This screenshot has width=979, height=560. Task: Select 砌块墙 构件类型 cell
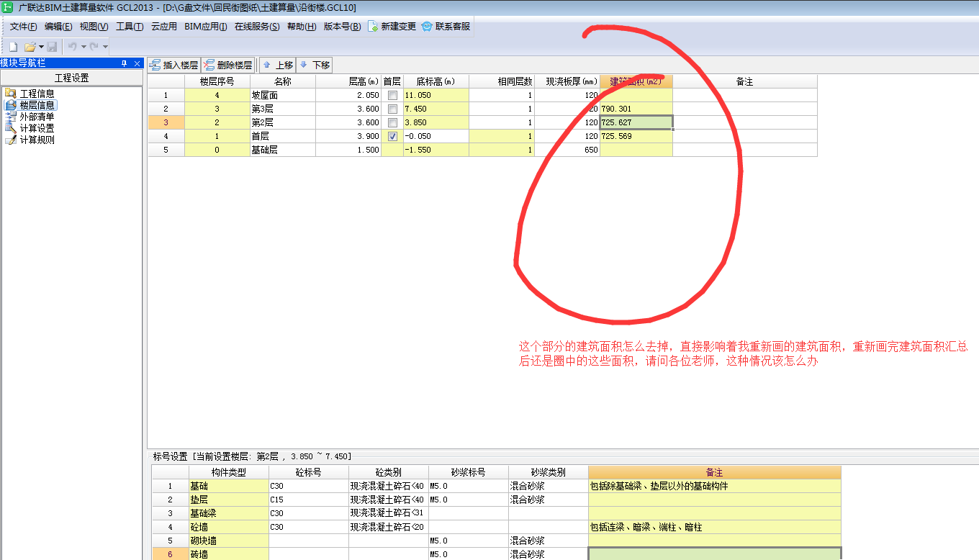pos(229,541)
